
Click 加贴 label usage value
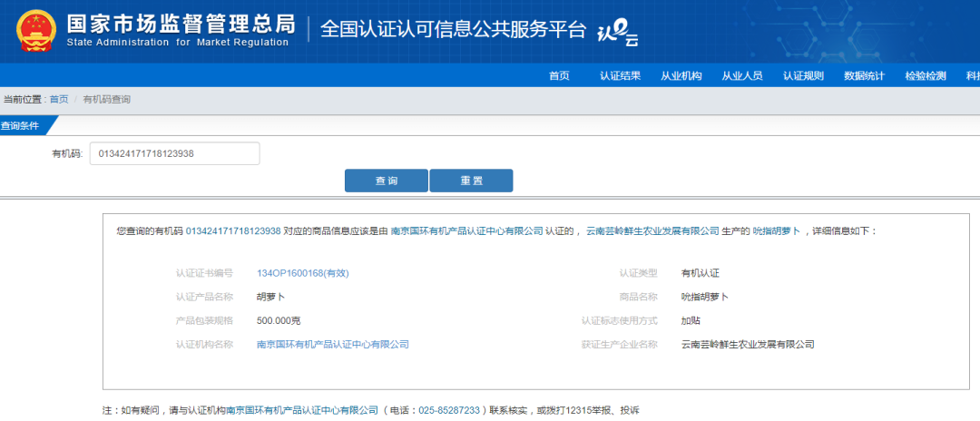(691, 320)
